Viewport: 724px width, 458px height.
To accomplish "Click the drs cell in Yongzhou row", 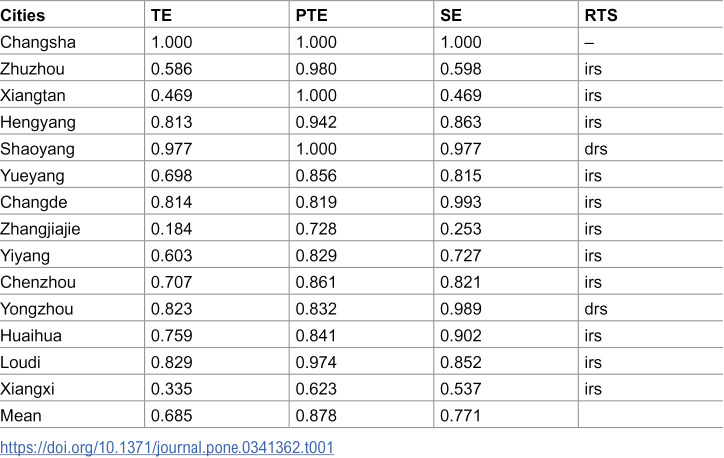I will pos(596,309).
